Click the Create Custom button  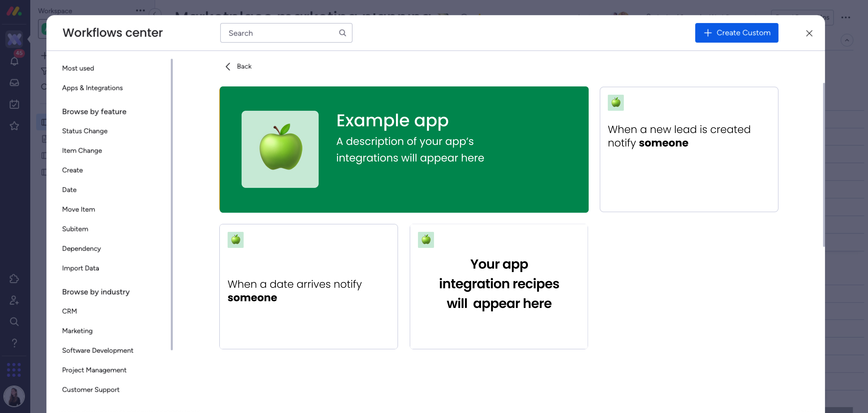pos(736,33)
